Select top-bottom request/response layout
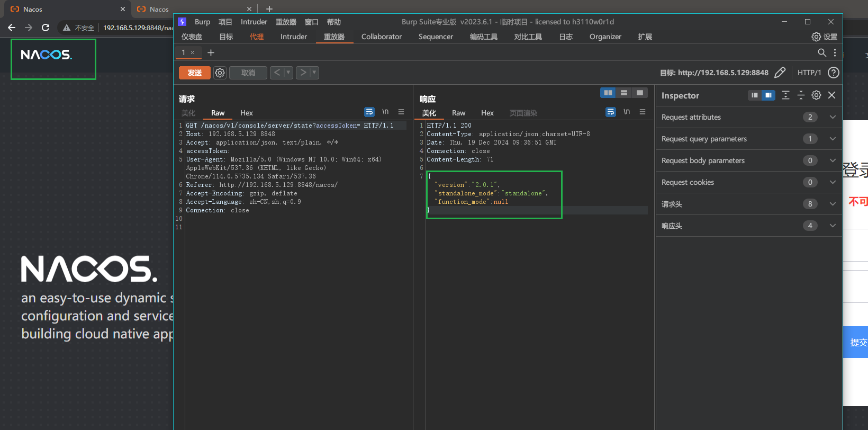Viewport: 868px width, 430px height. [x=624, y=93]
